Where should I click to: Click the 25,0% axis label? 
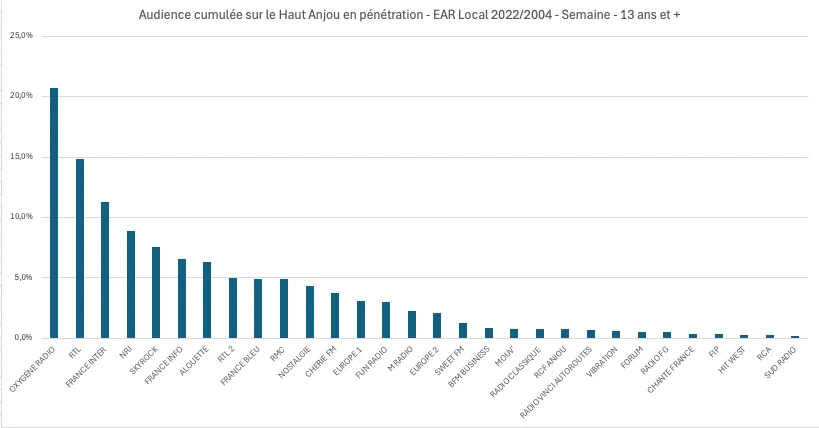[20, 36]
